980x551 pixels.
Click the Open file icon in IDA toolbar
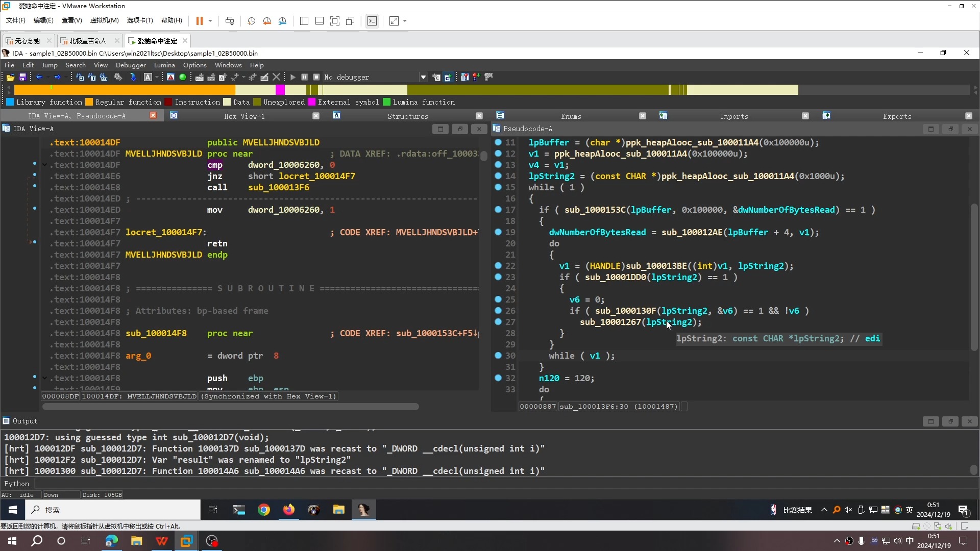pos(10,77)
